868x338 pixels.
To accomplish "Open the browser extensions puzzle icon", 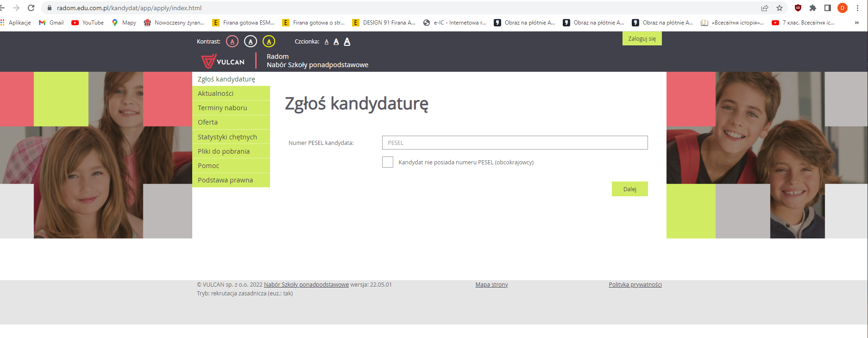I will click(x=812, y=8).
